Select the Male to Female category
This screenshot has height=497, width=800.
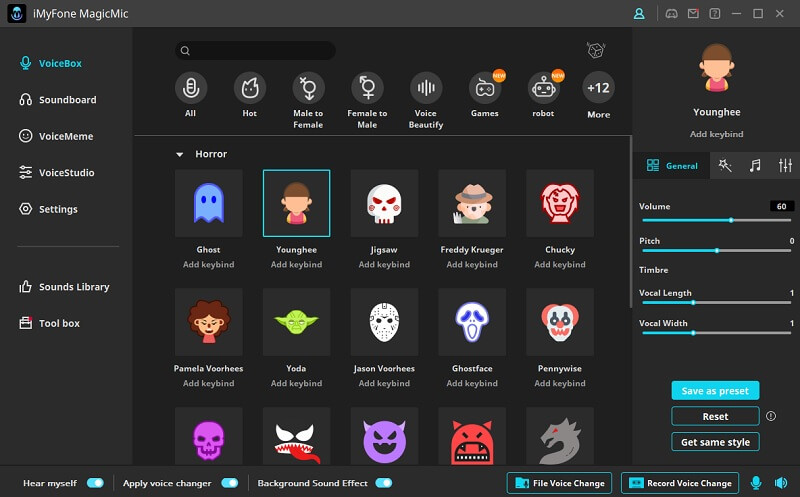(x=308, y=88)
